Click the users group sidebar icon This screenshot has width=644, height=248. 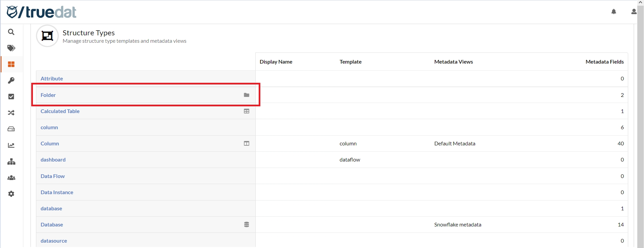[x=11, y=178]
